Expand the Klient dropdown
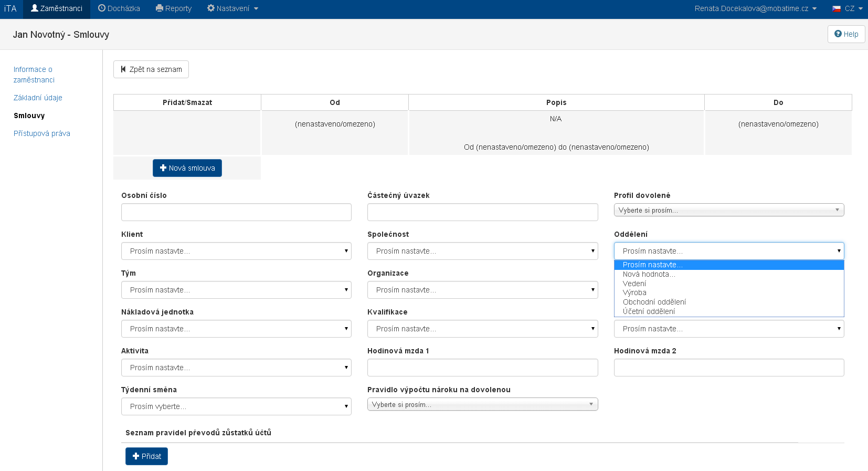 point(236,251)
